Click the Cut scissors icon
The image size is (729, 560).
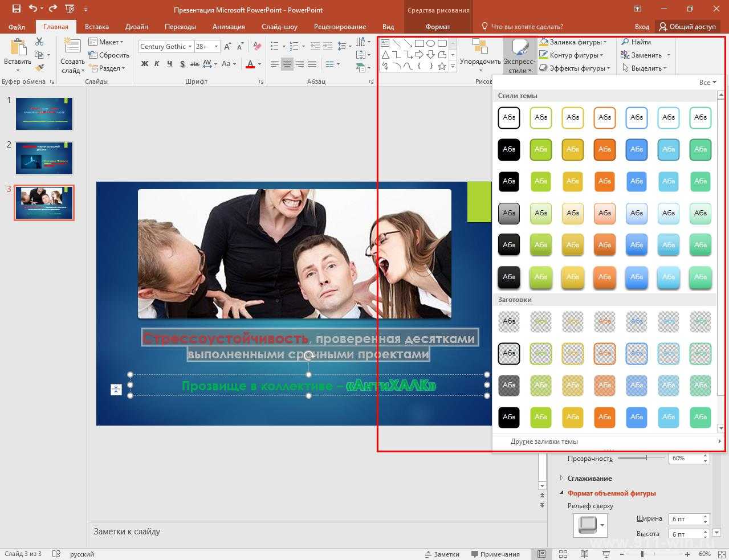pos(39,42)
